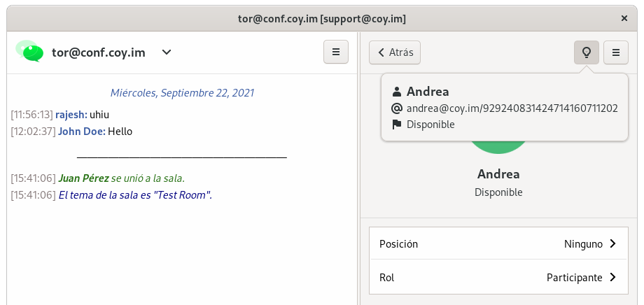Click the green chat bubbles room logo

pos(29,51)
